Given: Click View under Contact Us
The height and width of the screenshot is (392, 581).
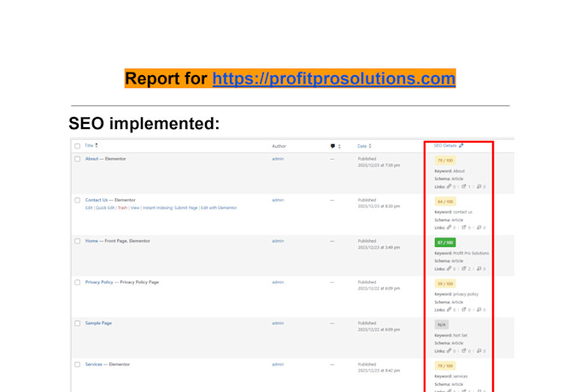Looking at the screenshot, I should click(x=135, y=208).
